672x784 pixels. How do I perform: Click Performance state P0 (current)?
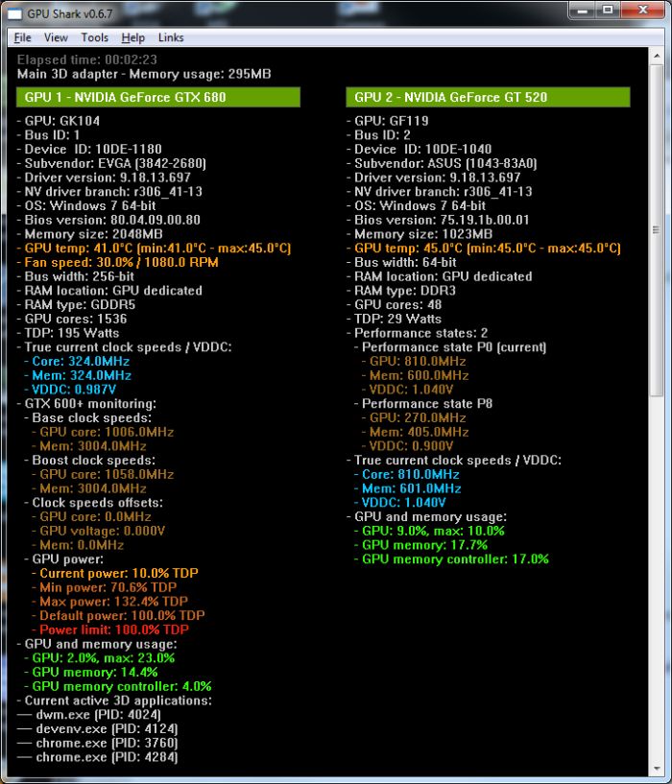pos(450,347)
